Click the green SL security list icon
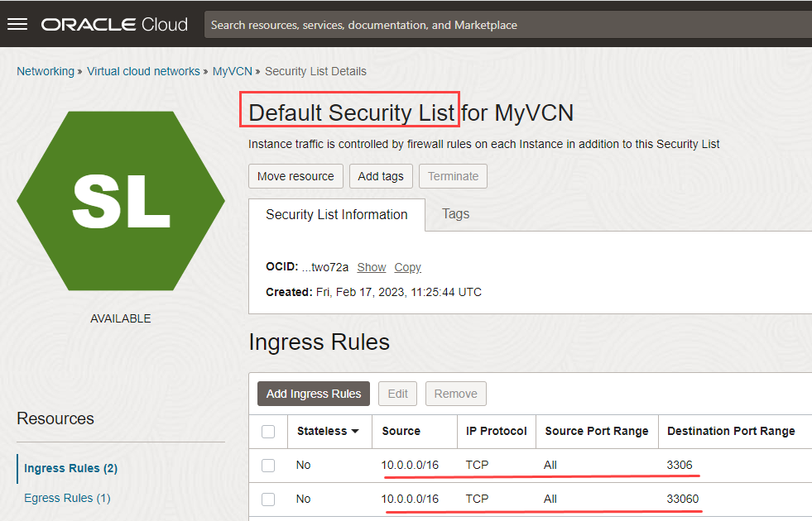The image size is (812, 521). point(120,198)
